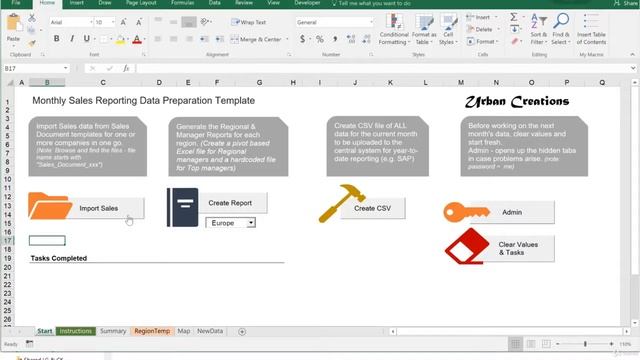This screenshot has width=640, height=360.
Task: Apply Accounting dollar sign format
Action: click(302, 39)
